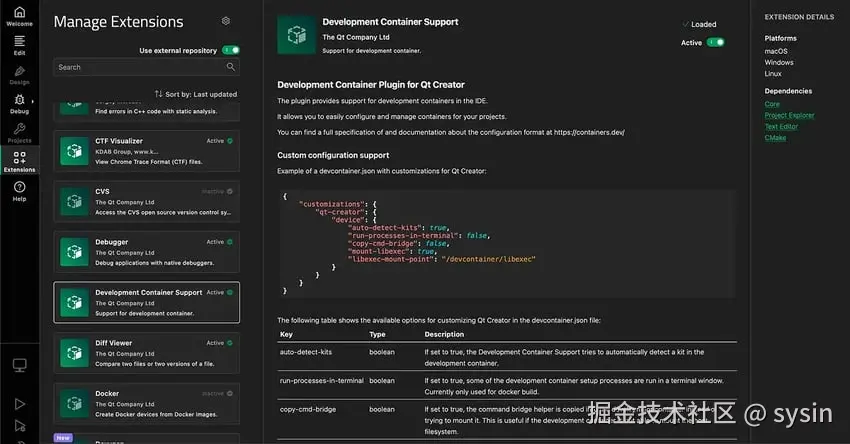Select the CVS extension entry
The image size is (850, 444).
[146, 202]
